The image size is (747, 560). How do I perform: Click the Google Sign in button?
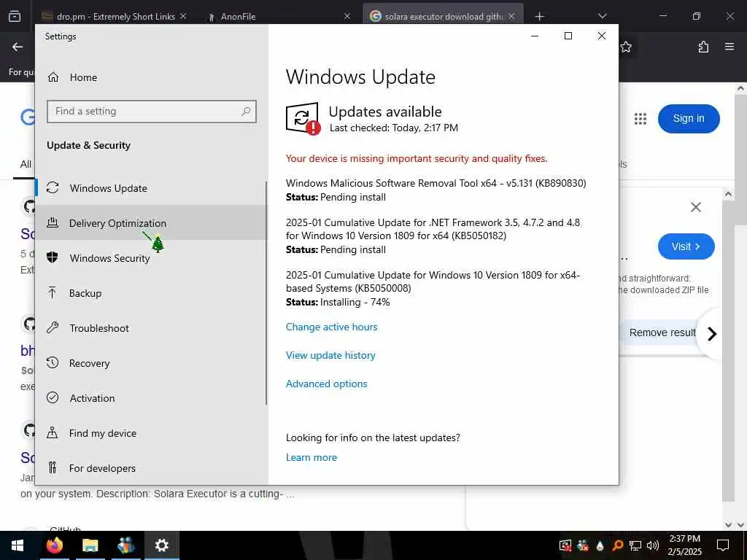pyautogui.click(x=689, y=119)
